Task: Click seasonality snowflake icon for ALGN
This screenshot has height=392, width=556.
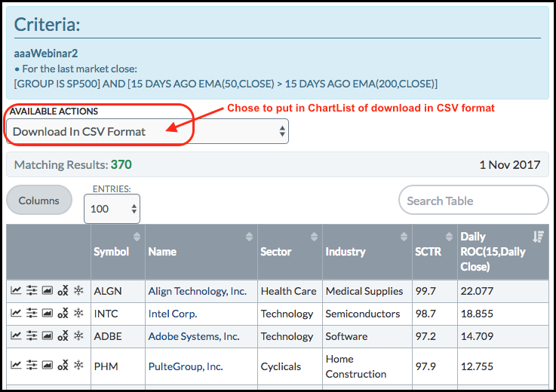Action: (78, 291)
